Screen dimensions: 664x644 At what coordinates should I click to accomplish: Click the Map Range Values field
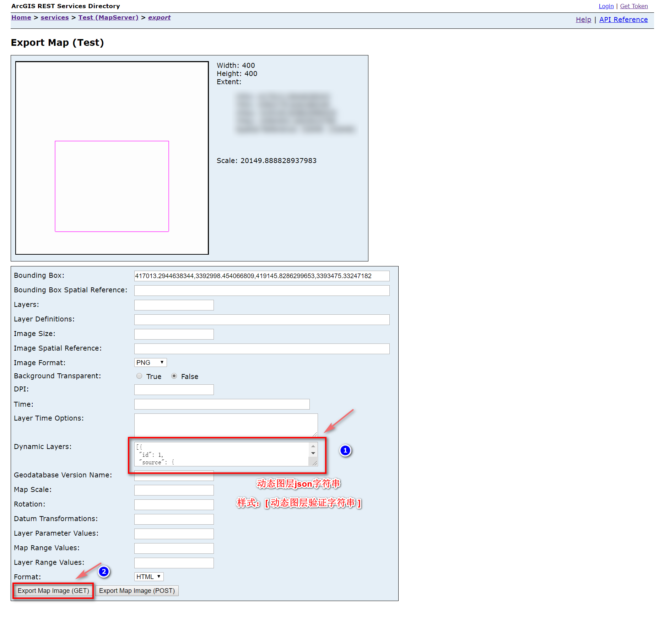tap(174, 548)
